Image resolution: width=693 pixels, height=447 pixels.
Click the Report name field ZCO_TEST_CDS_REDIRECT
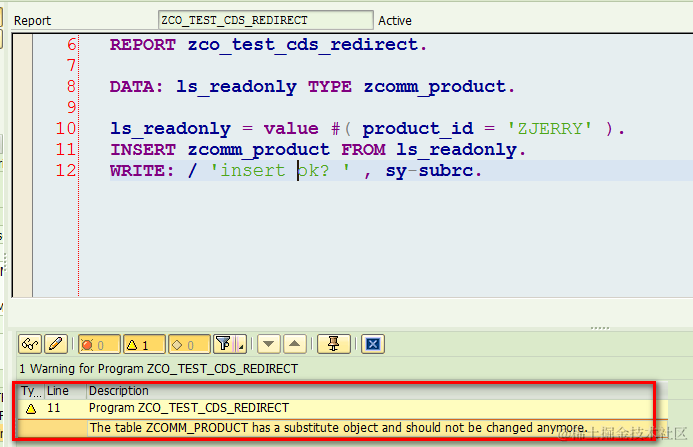(266, 20)
